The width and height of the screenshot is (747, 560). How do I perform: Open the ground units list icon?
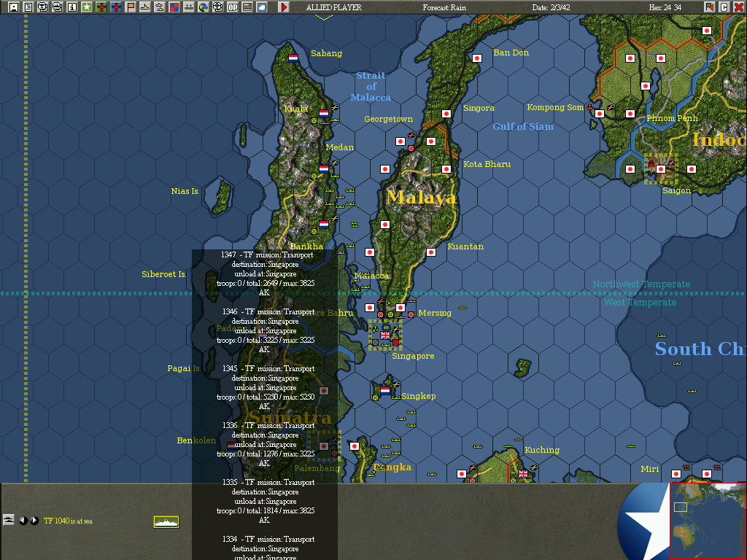[x=43, y=7]
